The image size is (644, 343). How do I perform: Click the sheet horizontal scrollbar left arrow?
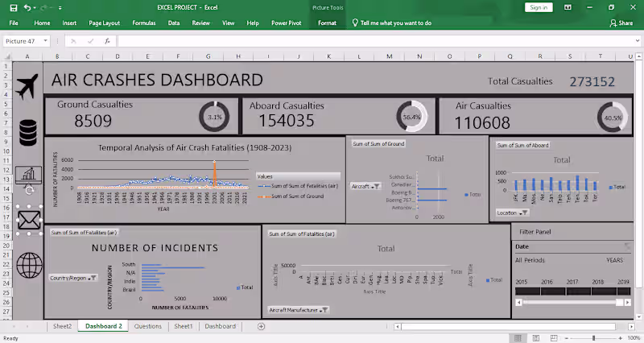397,327
